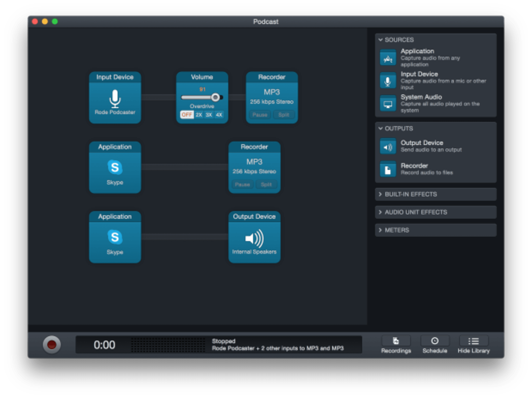The width and height of the screenshot is (532, 398).
Task: Select the Rode Podcaster Input Device block
Action: 115,98
